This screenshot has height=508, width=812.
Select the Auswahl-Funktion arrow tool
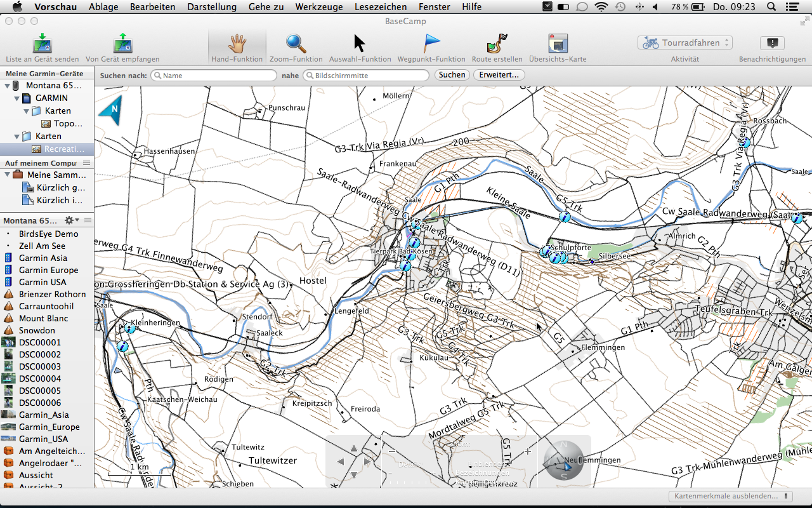tap(359, 44)
